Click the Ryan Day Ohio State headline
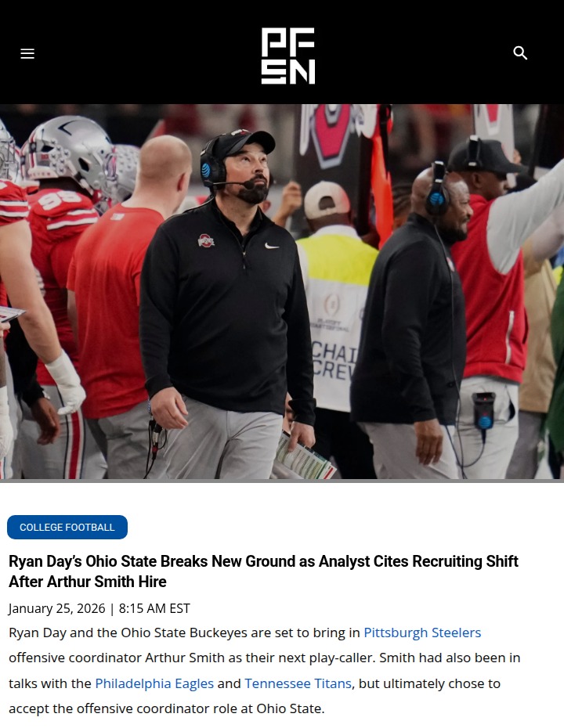 (263, 571)
